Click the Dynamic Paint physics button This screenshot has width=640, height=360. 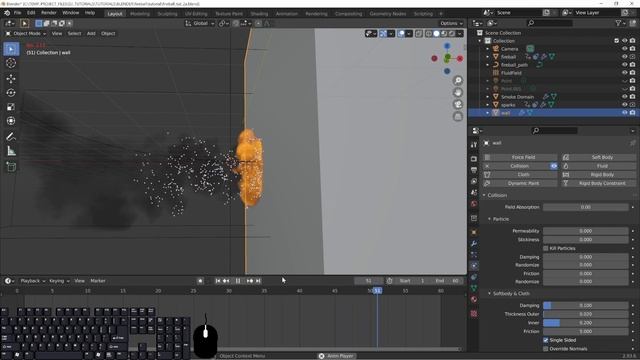[520, 184]
